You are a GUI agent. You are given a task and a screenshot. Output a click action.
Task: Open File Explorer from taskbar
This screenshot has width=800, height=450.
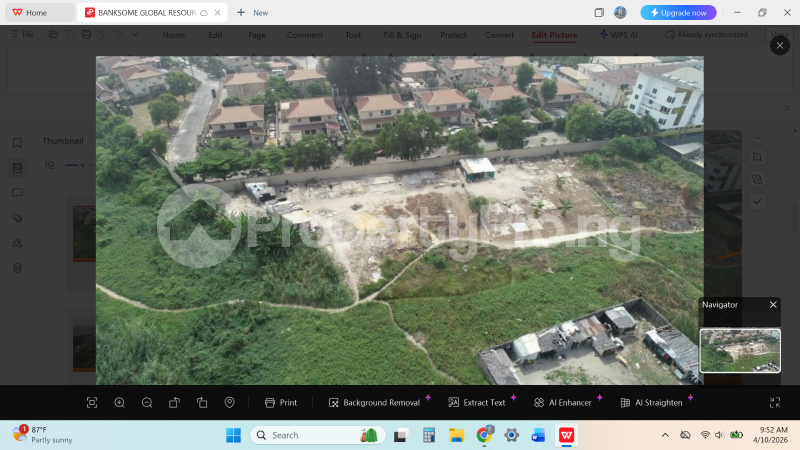[x=456, y=435]
